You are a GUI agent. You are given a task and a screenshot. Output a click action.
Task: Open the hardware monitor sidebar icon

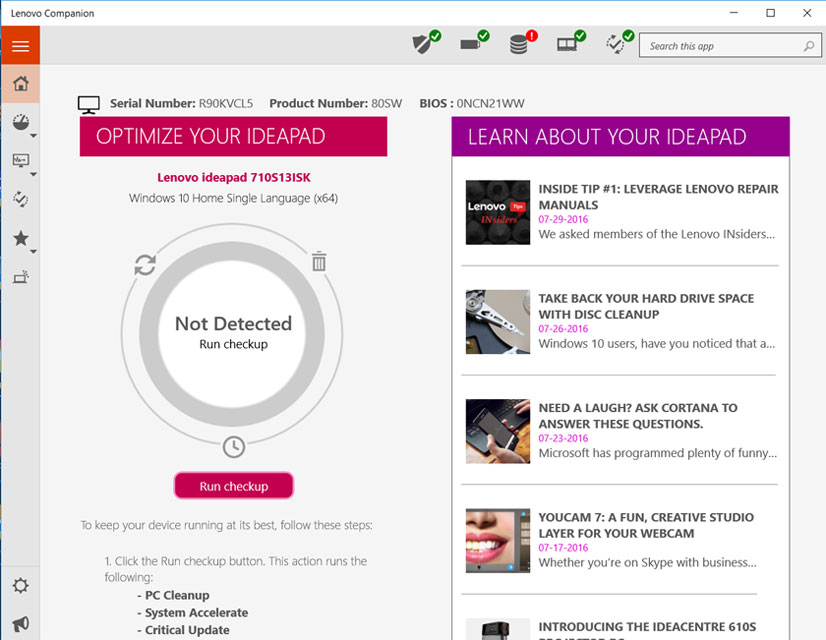21,160
